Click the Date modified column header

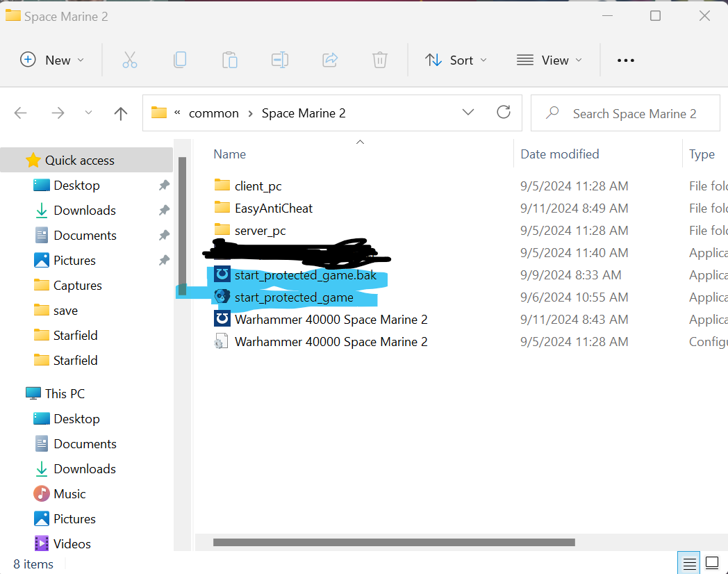tap(560, 154)
